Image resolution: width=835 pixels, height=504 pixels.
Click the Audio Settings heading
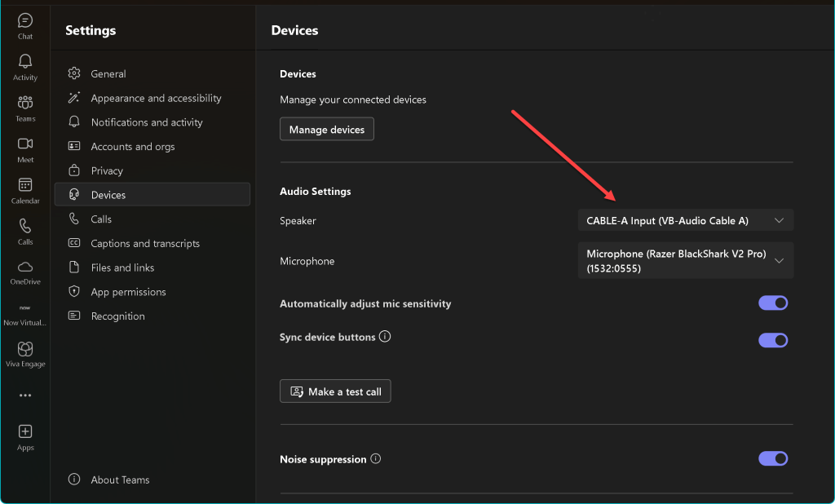(316, 192)
